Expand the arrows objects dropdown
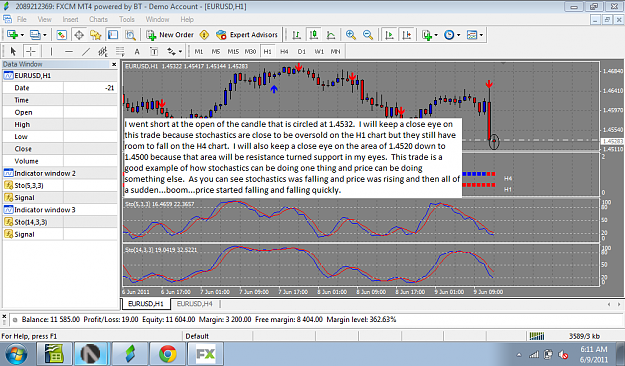Screen dimensions: 625x366 [x=181, y=51]
